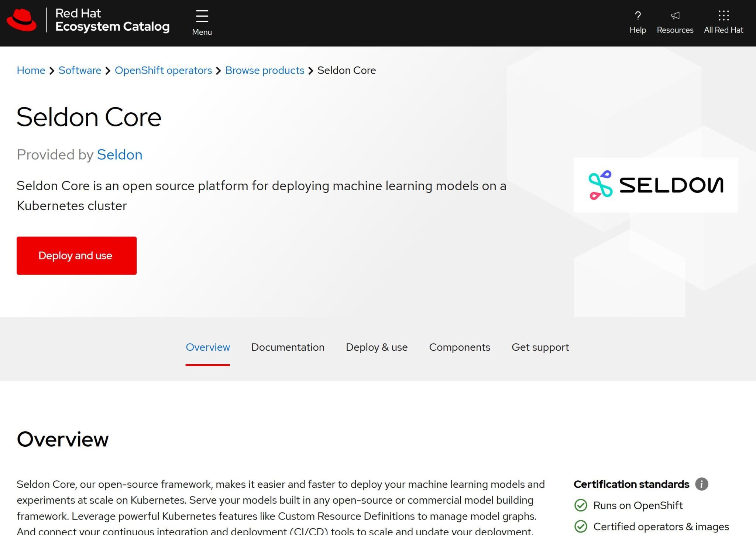Click the Seldon logo image

[x=656, y=185]
